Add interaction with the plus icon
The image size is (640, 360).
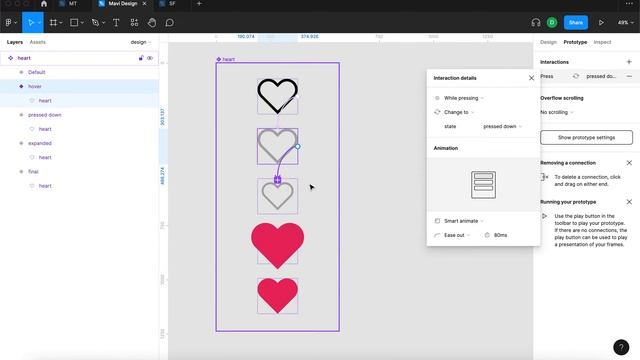click(629, 62)
